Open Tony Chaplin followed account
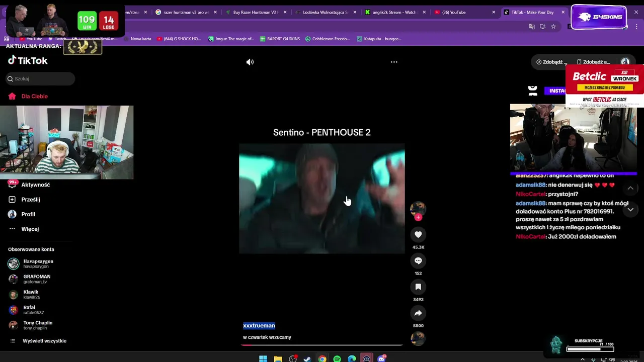Viewport: 644px width, 362px height. [31, 325]
